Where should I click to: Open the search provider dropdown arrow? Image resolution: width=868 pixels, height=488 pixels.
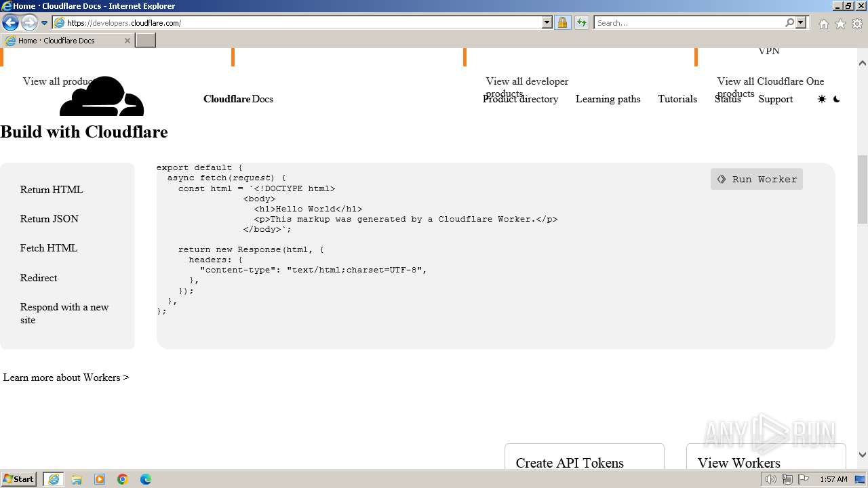point(801,23)
